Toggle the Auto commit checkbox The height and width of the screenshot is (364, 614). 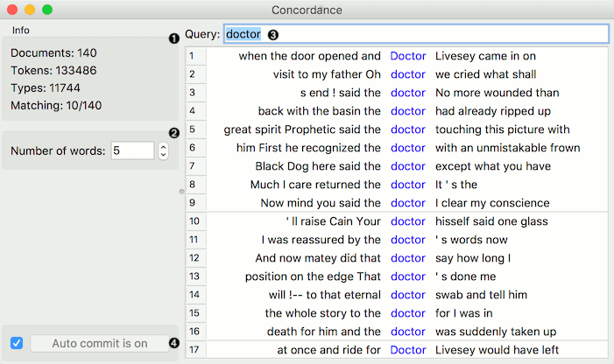17,343
